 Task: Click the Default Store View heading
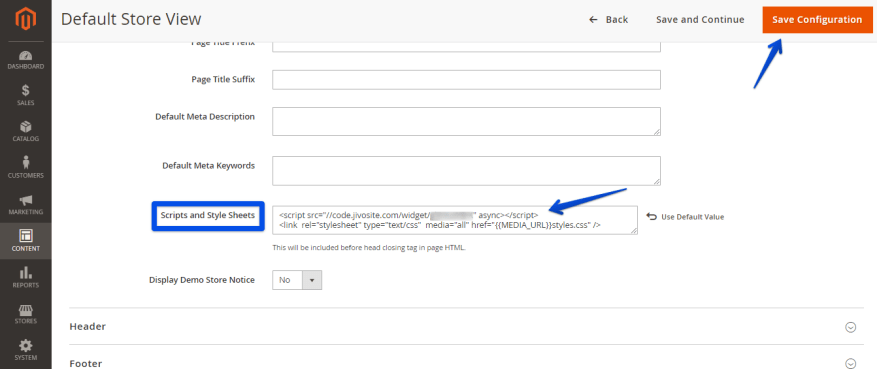131,20
